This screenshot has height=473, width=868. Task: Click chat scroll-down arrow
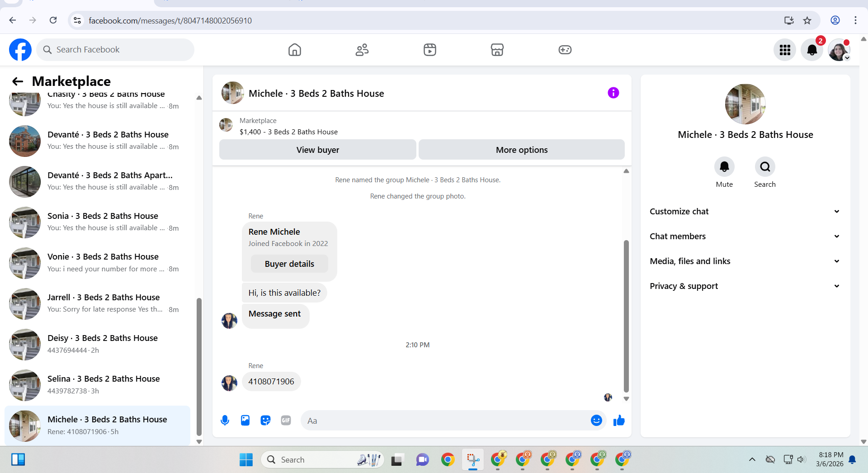click(626, 399)
